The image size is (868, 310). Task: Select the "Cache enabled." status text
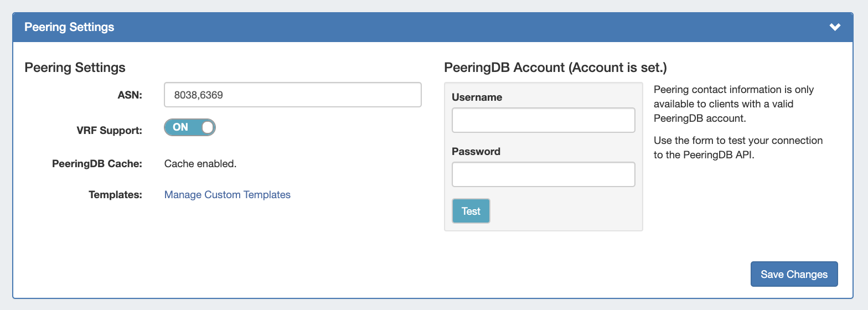click(x=200, y=164)
